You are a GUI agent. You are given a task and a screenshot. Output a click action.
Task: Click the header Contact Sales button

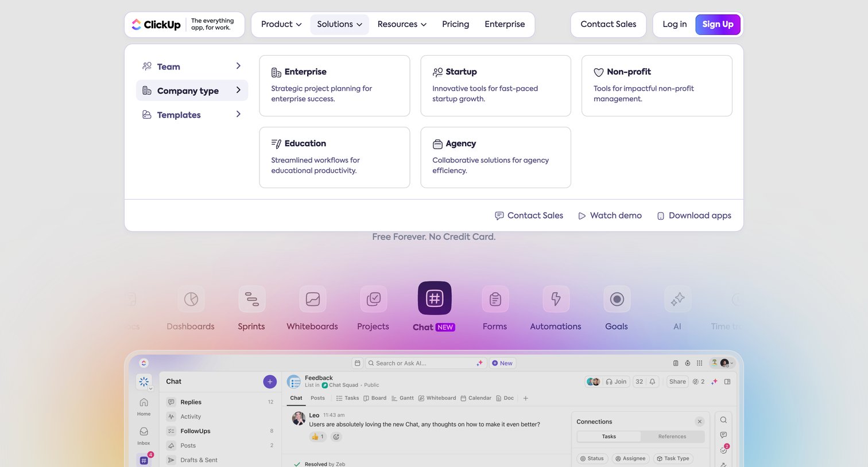pyautogui.click(x=609, y=24)
